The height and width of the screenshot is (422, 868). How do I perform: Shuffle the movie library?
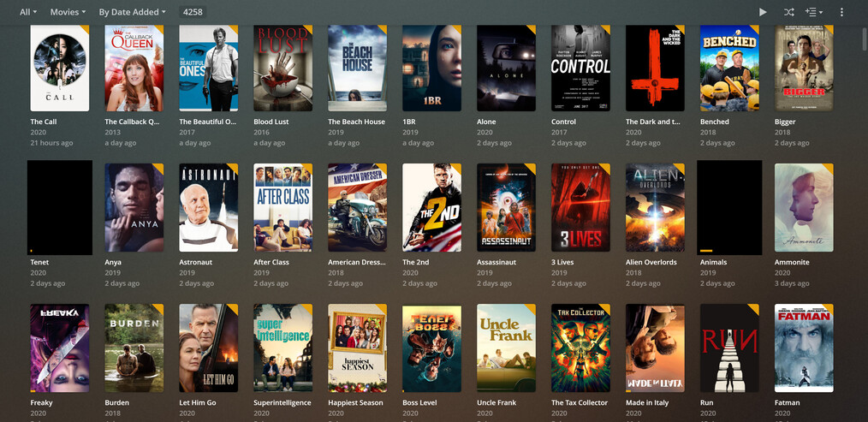(788, 12)
